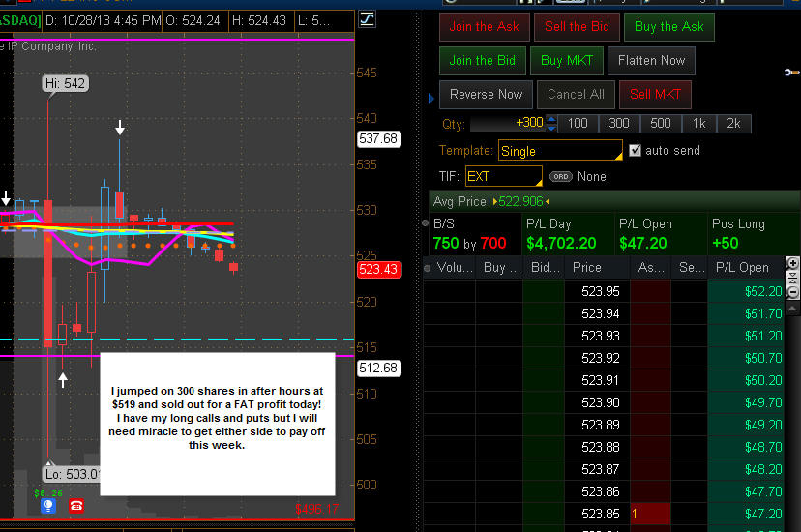The image size is (801, 532).
Task: Click Reverse Now button
Action: [486, 95]
